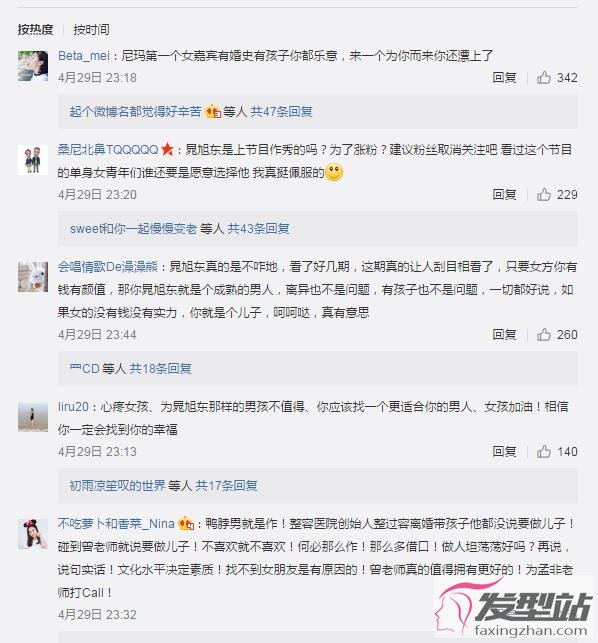This screenshot has height=643, width=598.
Task: Click the red star badge beside 桑尼北鼻TQQQQQ
Action: [167, 149]
